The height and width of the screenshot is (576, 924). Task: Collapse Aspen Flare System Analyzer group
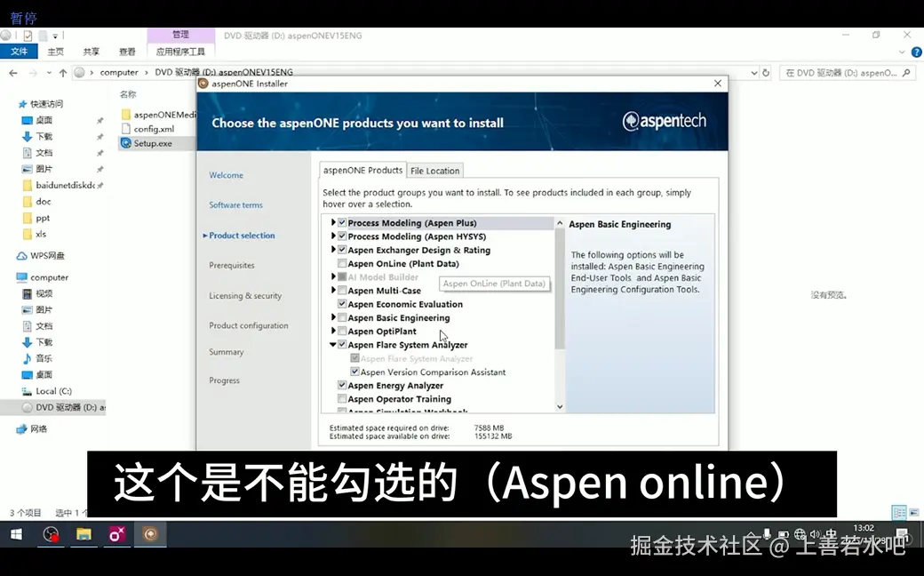pos(333,345)
